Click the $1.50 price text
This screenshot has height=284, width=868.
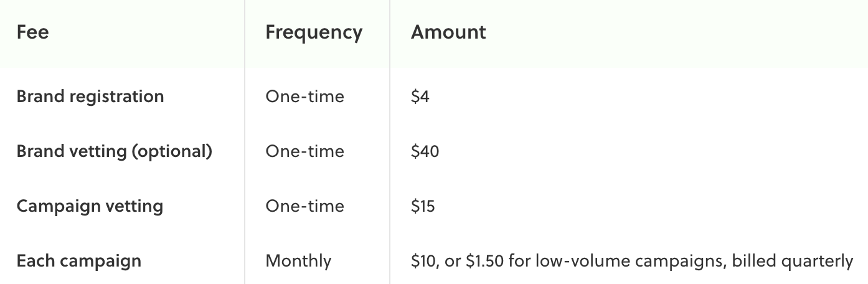[x=484, y=260]
